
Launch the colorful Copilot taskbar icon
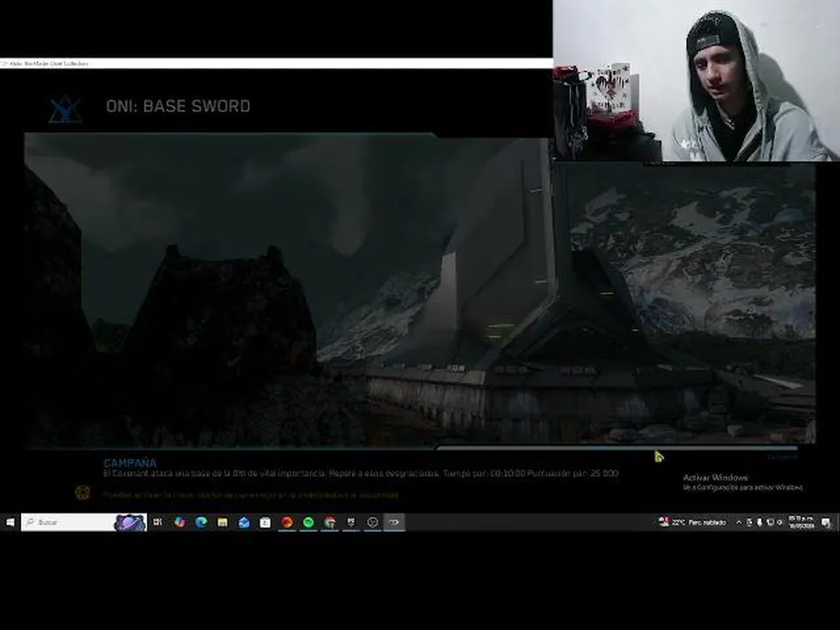pos(179,522)
